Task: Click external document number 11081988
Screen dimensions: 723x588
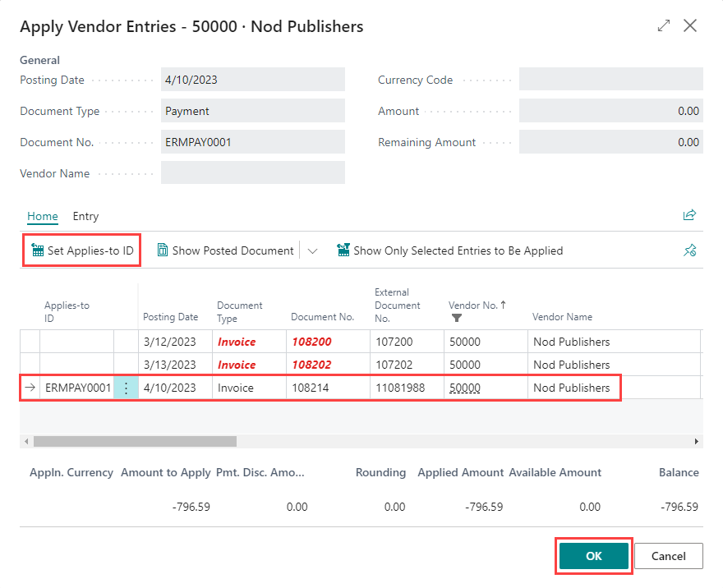Action: 407,388
